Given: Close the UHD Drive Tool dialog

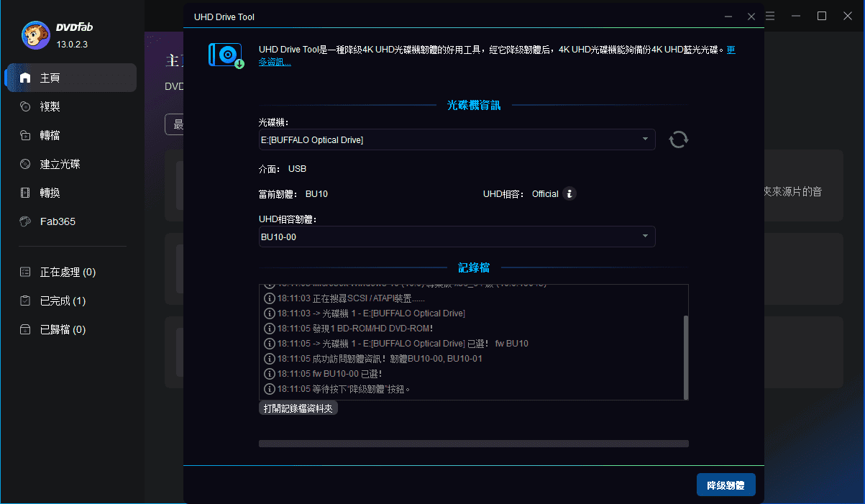Looking at the screenshot, I should [x=751, y=16].
